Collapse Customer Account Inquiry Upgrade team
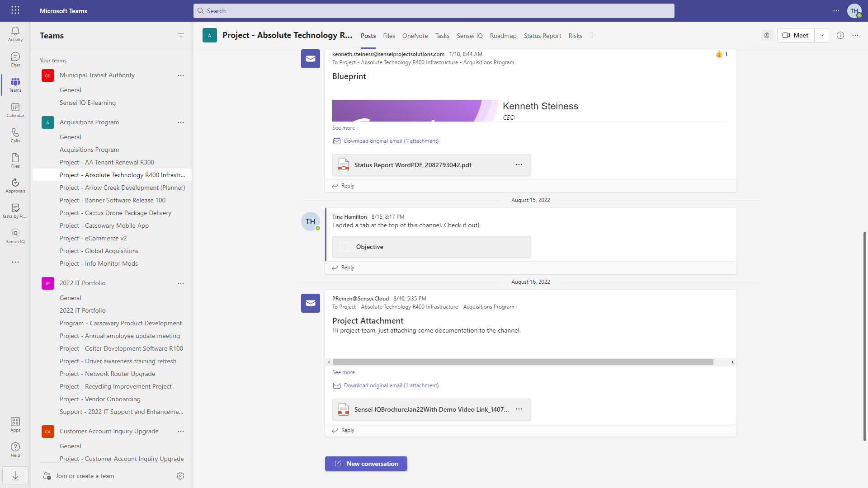 click(109, 431)
